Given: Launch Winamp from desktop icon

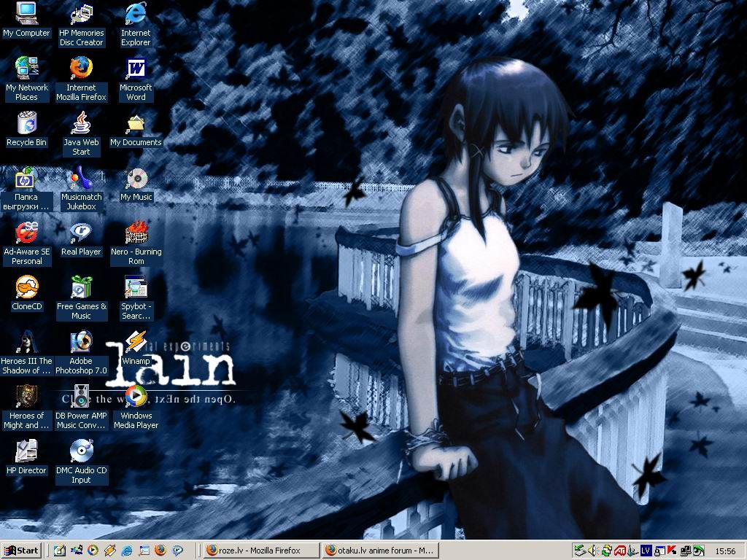Looking at the screenshot, I should [136, 348].
